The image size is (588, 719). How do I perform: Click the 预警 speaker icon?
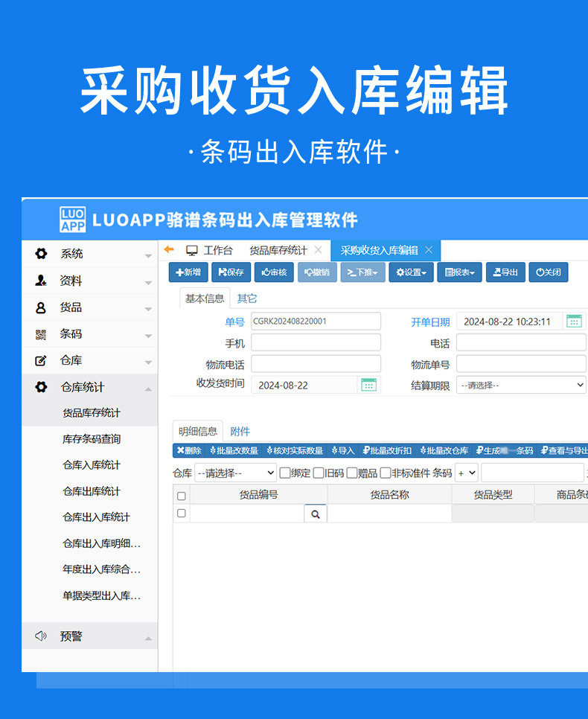point(41,636)
